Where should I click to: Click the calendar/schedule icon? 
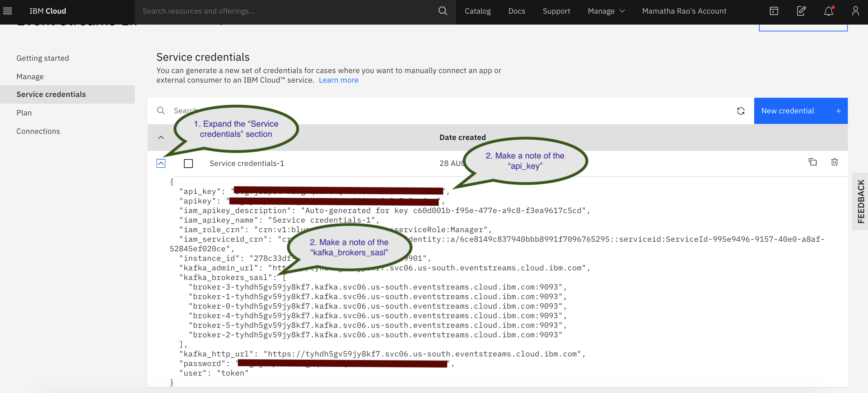774,11
